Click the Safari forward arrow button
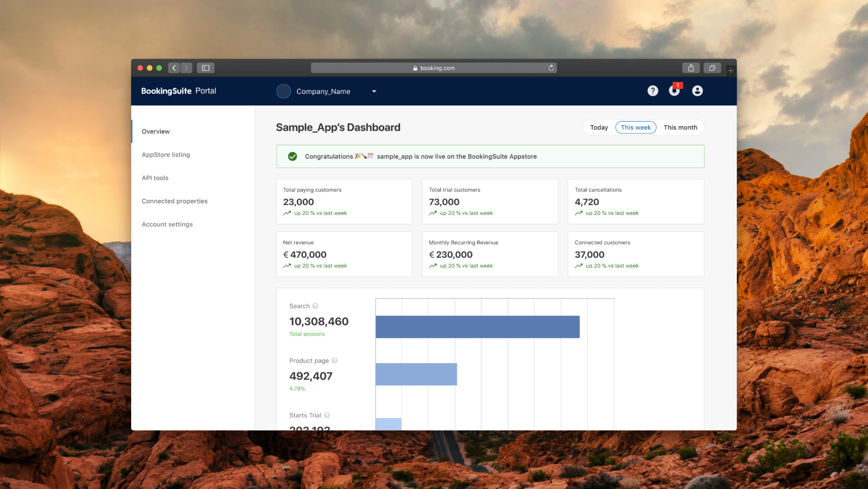Screen dimensions: 868x489 tap(186, 68)
